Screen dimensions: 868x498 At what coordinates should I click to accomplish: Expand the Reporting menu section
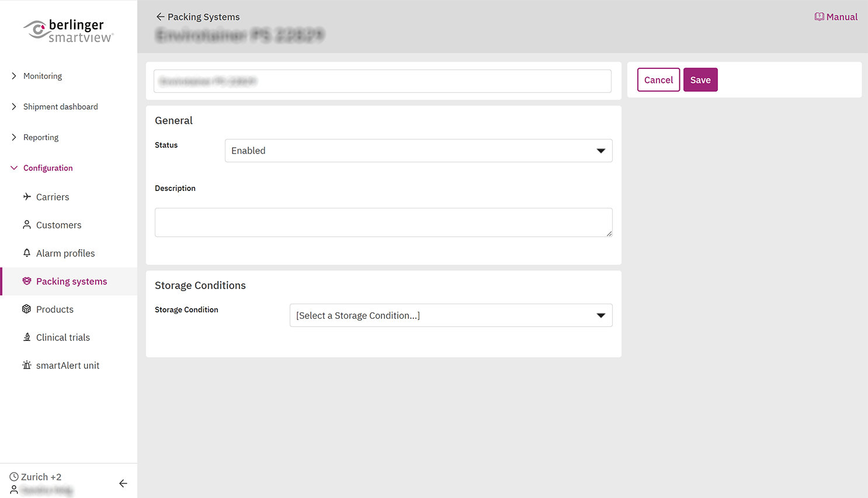(x=14, y=137)
